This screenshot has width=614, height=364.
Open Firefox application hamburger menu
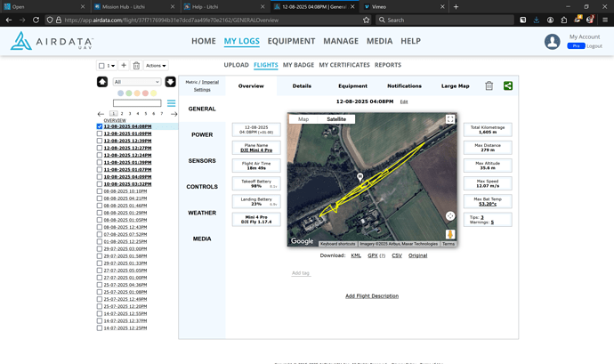[605, 20]
